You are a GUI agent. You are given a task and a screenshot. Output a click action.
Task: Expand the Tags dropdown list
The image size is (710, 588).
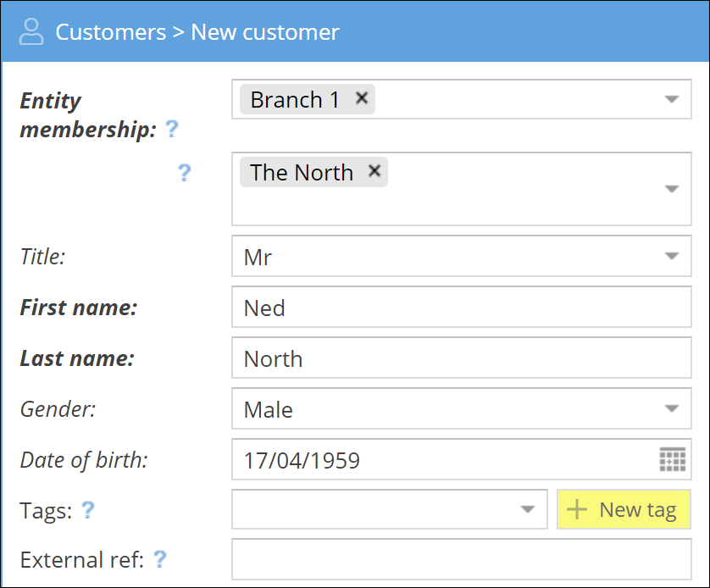pyautogui.click(x=528, y=510)
